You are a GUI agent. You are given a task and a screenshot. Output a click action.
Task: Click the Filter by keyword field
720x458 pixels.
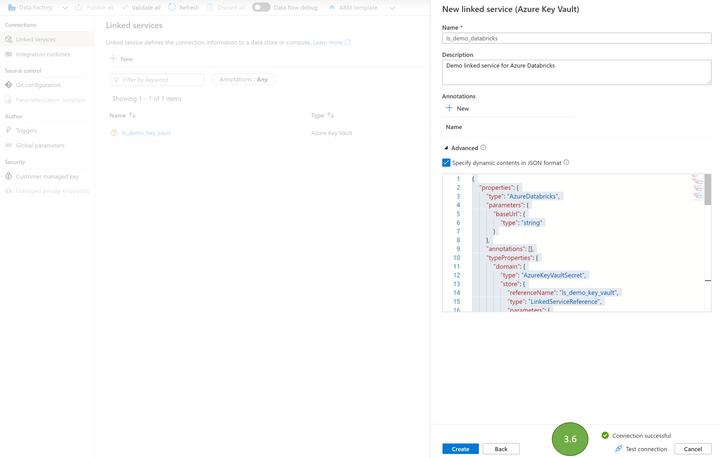(x=157, y=79)
